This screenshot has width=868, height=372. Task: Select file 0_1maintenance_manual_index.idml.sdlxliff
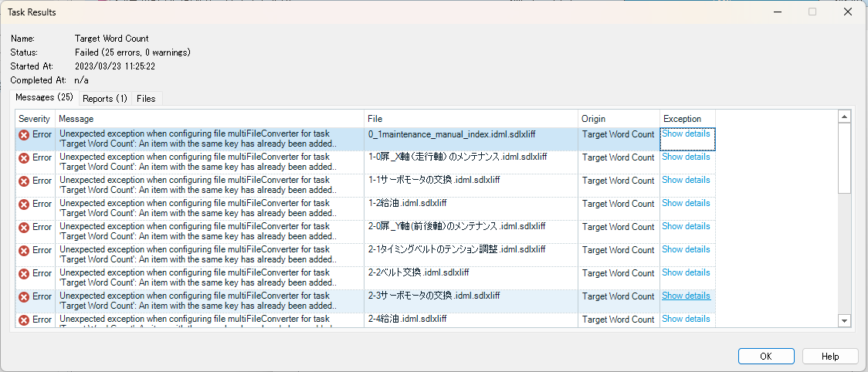pos(451,134)
